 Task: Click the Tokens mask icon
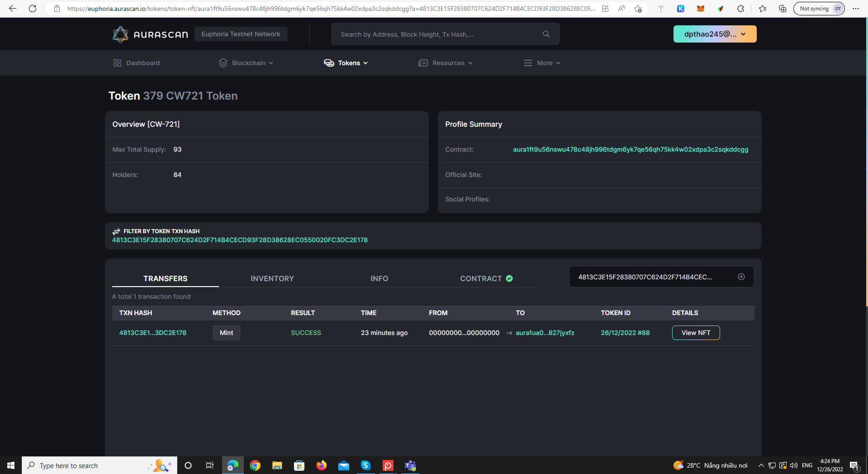[329, 63]
